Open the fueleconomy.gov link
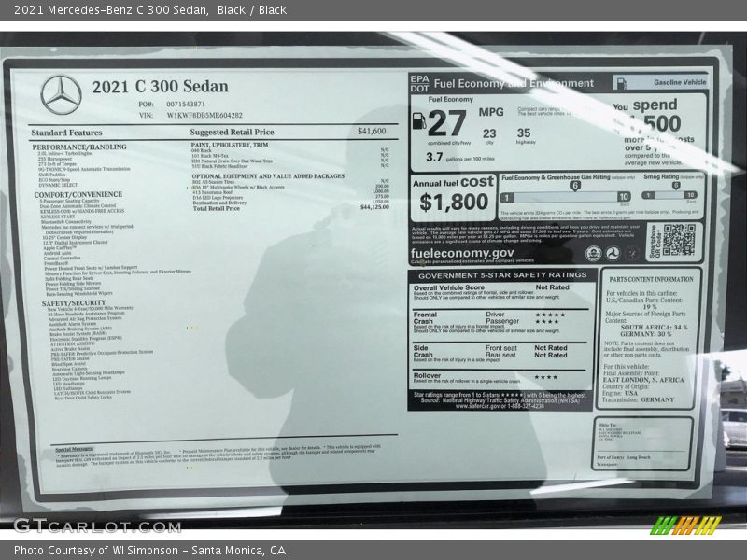 click(462, 253)
